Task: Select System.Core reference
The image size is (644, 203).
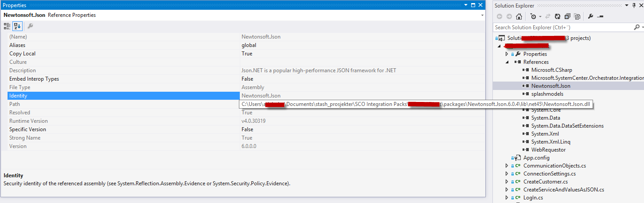Action: (546, 110)
